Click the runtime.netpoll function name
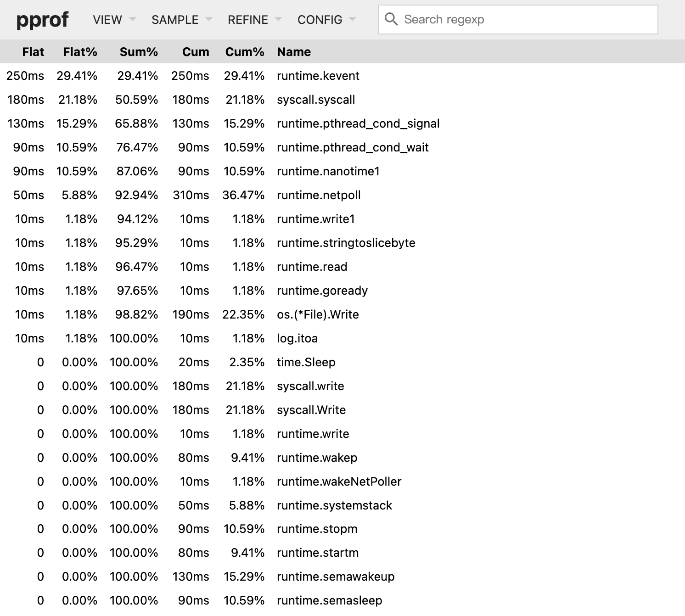 coord(318,195)
